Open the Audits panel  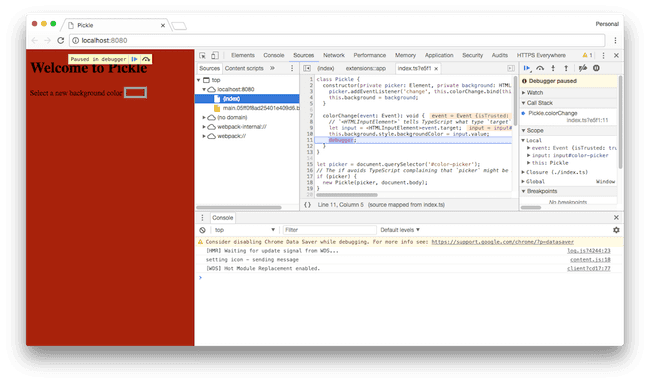click(500, 55)
